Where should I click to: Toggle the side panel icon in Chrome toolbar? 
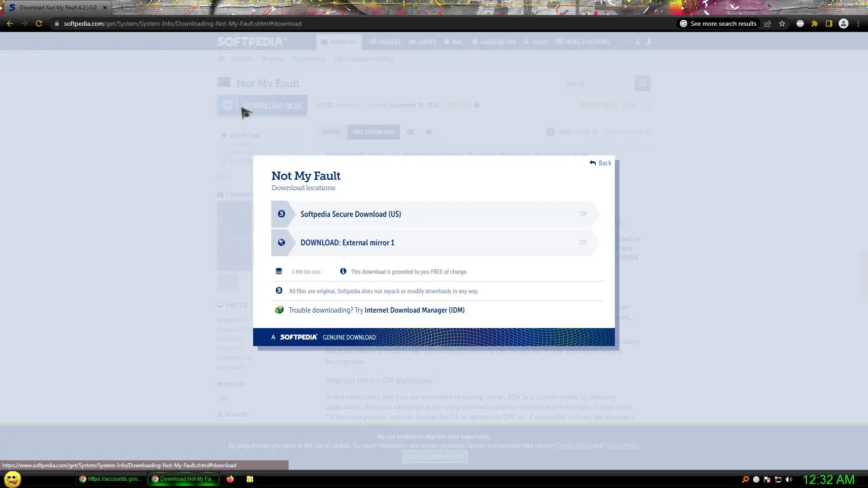[829, 23]
